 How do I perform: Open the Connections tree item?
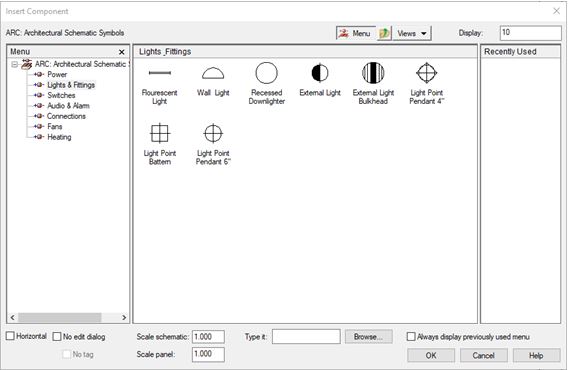point(66,116)
